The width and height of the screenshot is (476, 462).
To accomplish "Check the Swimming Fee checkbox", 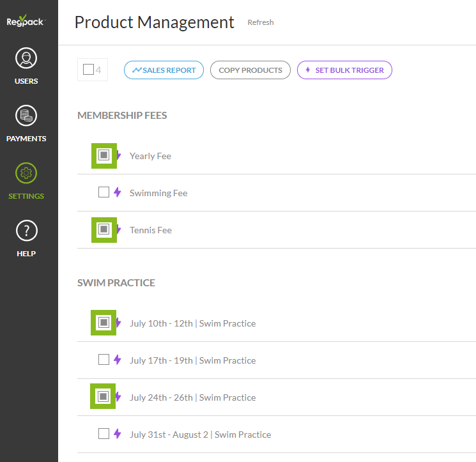I will click(104, 192).
